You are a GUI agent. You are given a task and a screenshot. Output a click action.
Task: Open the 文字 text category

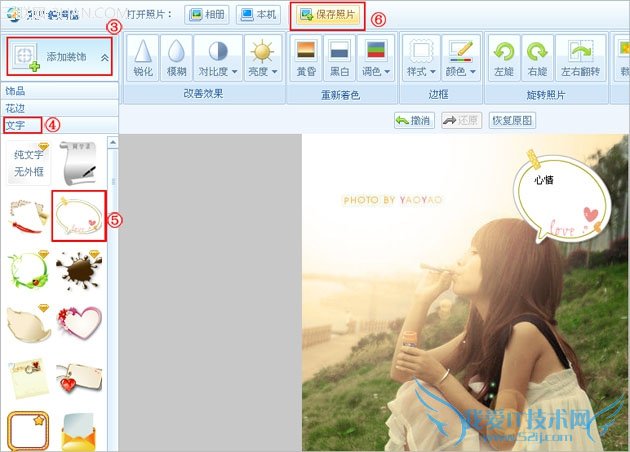(x=59, y=125)
